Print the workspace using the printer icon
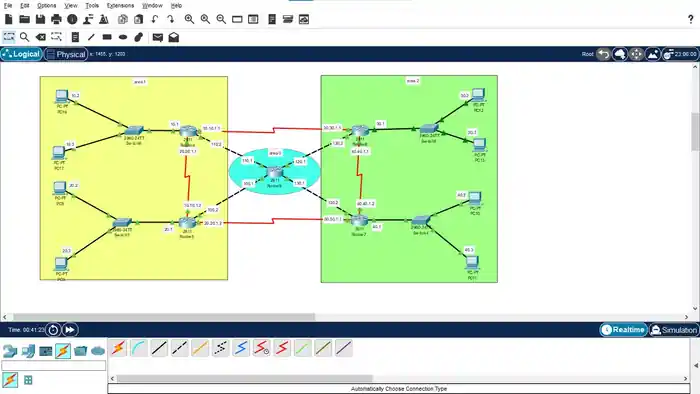This screenshot has height=394, width=700. coord(56,19)
